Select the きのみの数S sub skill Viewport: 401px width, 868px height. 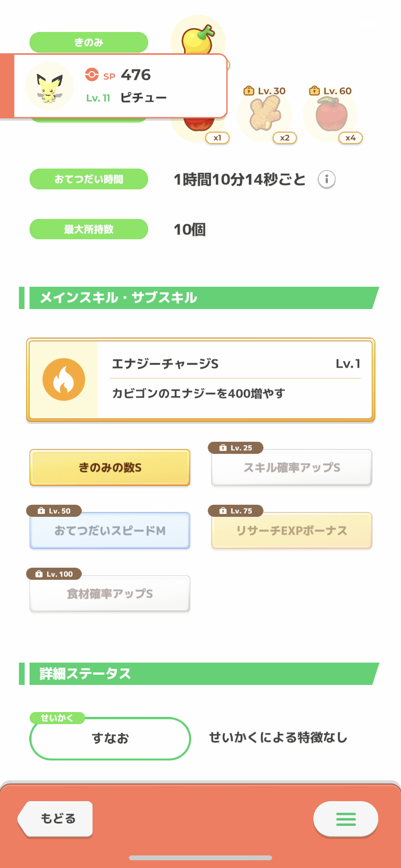(110, 467)
